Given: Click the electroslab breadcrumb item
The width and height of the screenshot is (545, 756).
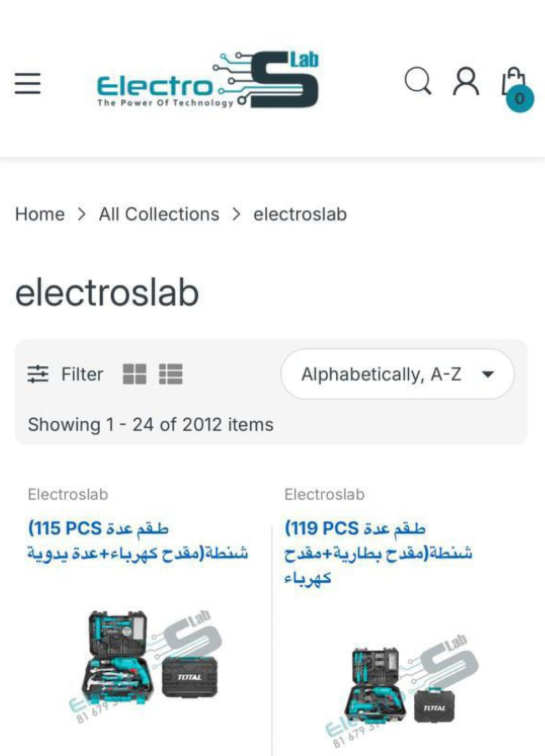Looking at the screenshot, I should pyautogui.click(x=300, y=214).
